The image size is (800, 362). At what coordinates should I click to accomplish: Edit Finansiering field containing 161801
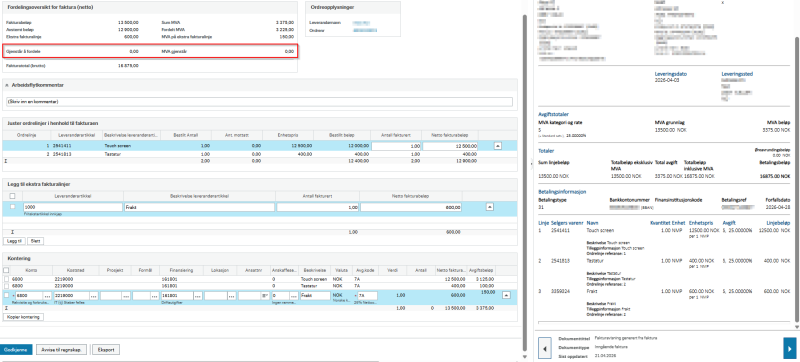pos(178,296)
